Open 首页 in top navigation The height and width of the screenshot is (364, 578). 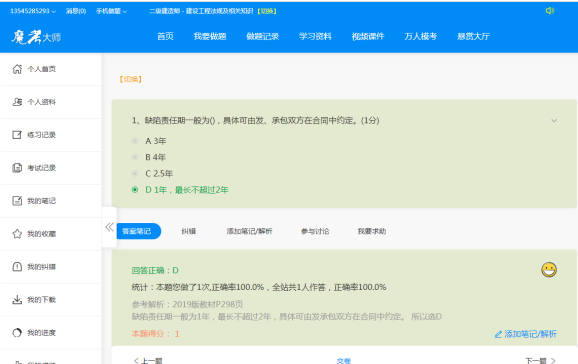(x=165, y=36)
